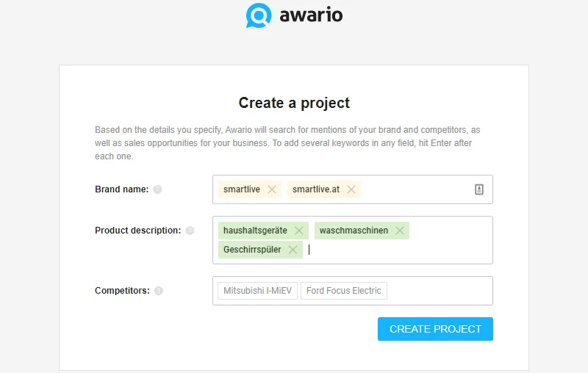Click the Product description label
This screenshot has width=588, height=373.
point(137,231)
